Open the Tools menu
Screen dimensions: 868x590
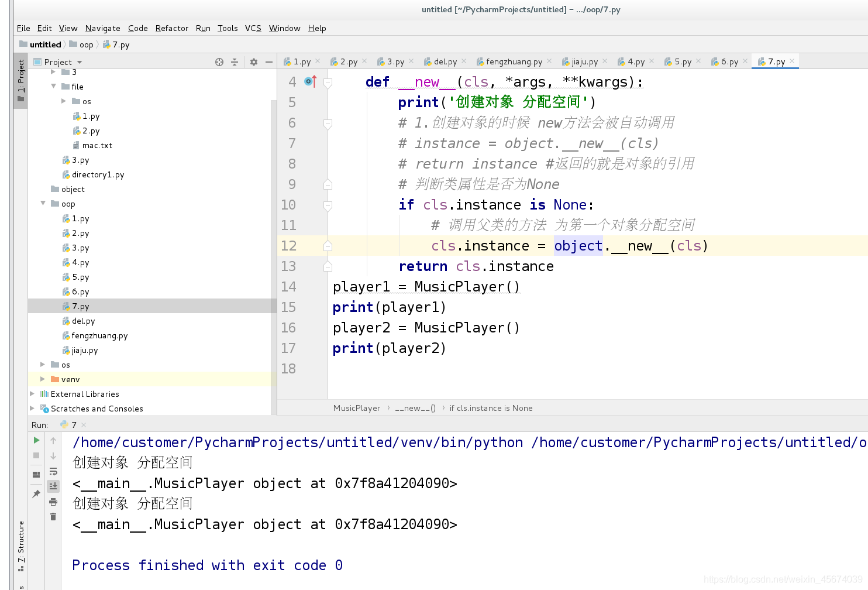click(x=228, y=28)
